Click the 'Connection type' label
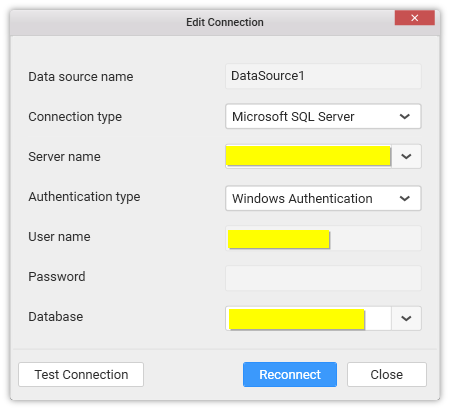 (x=75, y=117)
